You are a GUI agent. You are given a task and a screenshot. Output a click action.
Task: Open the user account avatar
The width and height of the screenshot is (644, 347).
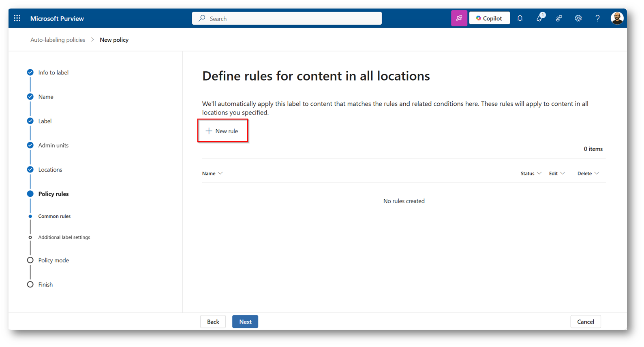pos(616,18)
